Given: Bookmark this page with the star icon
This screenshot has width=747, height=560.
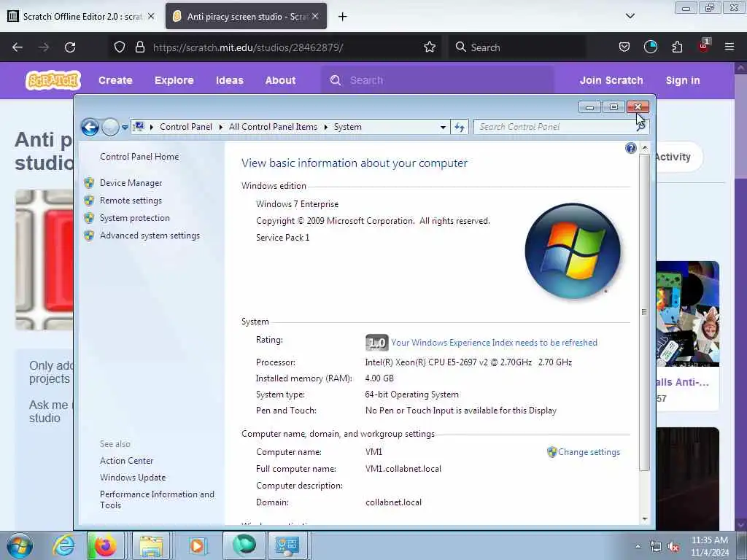Looking at the screenshot, I should [430, 47].
